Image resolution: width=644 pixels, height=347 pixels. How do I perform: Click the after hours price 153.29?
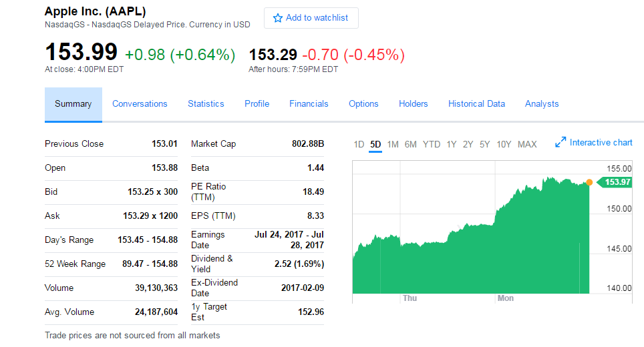coord(273,55)
